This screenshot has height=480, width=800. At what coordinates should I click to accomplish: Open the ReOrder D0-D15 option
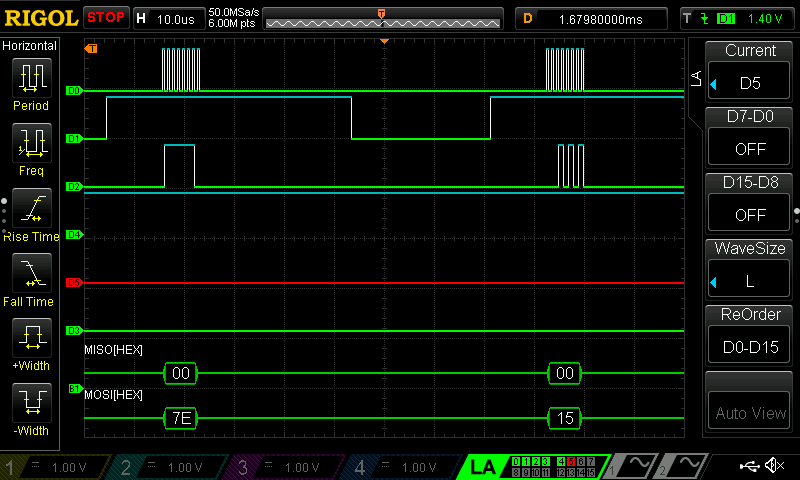[x=750, y=335]
